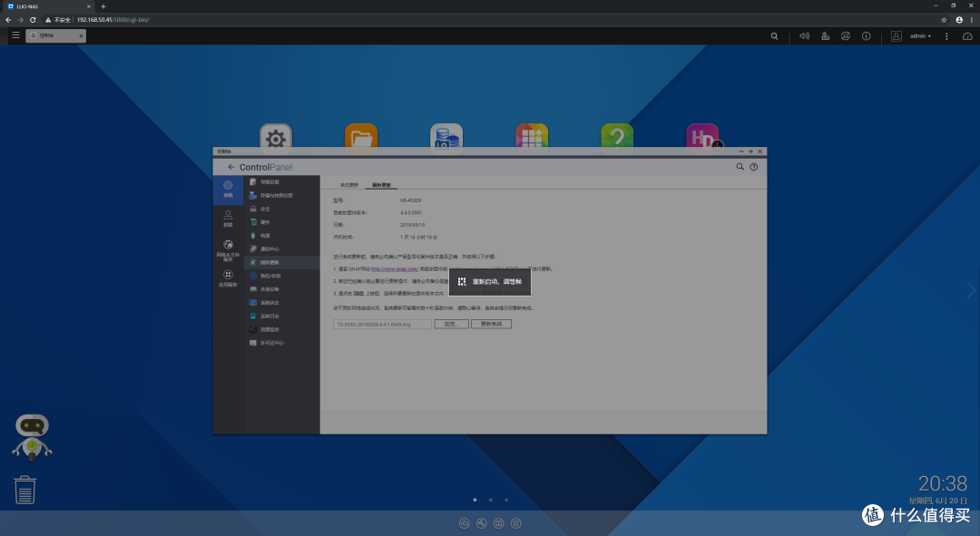Close the 控制台 taskbar tab
This screenshot has height=536, width=980.
point(81,36)
